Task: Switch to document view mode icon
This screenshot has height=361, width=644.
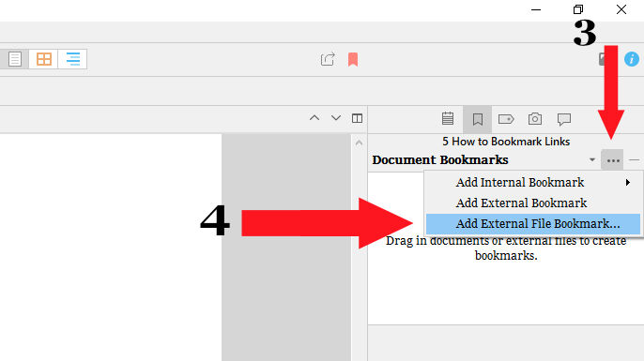Action: [15, 59]
